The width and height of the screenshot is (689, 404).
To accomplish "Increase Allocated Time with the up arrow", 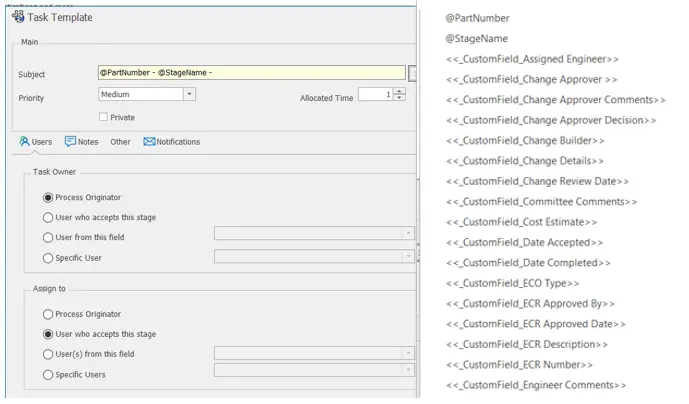I will click(x=400, y=91).
